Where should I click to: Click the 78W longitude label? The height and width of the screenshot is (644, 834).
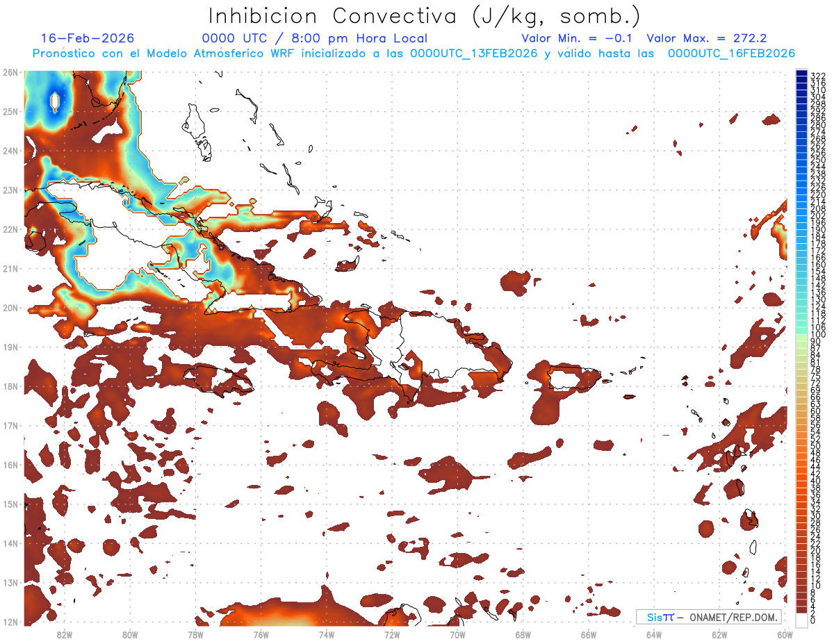(195, 634)
